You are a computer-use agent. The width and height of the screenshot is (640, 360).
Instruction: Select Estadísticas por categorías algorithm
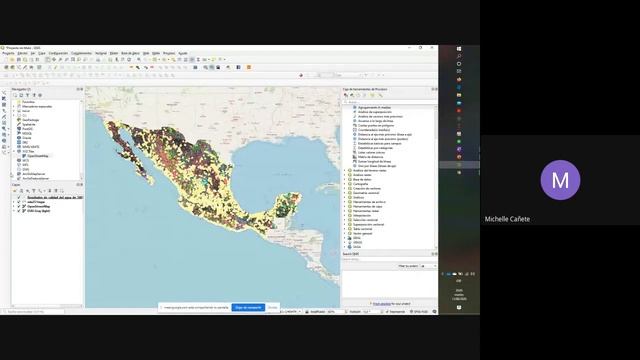tap(375, 148)
